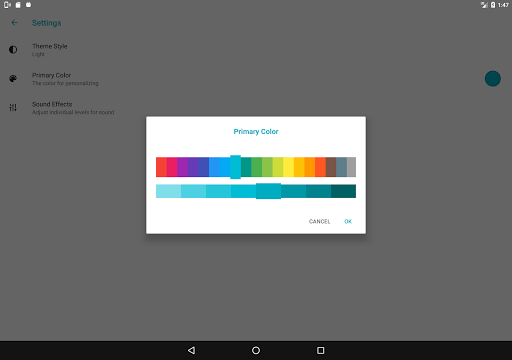Choose the green swatch
512x360 pixels.
point(257,167)
